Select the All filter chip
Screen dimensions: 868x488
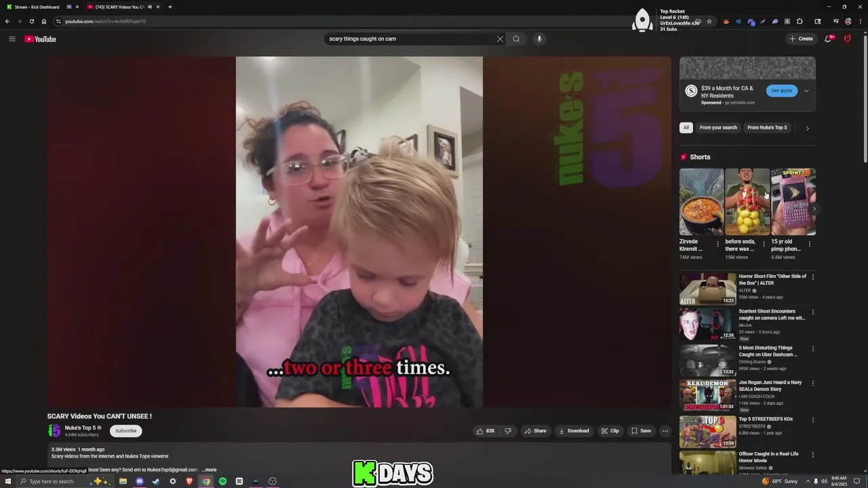[x=686, y=127]
